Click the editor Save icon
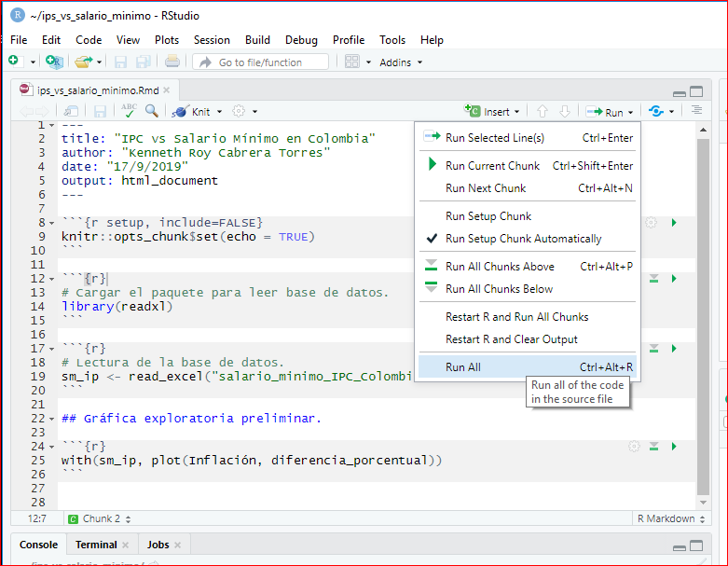The height and width of the screenshot is (566, 728). point(100,112)
